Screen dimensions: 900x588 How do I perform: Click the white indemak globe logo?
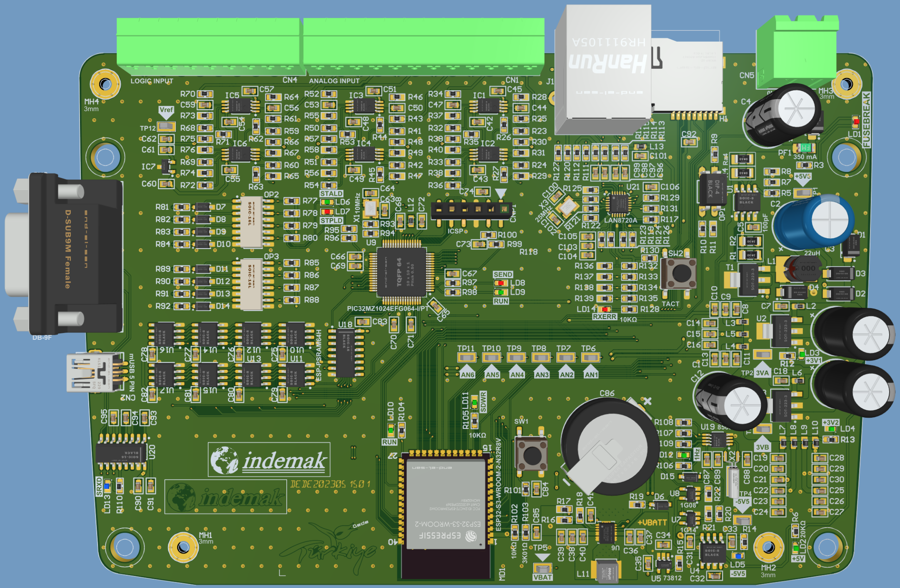click(x=224, y=460)
